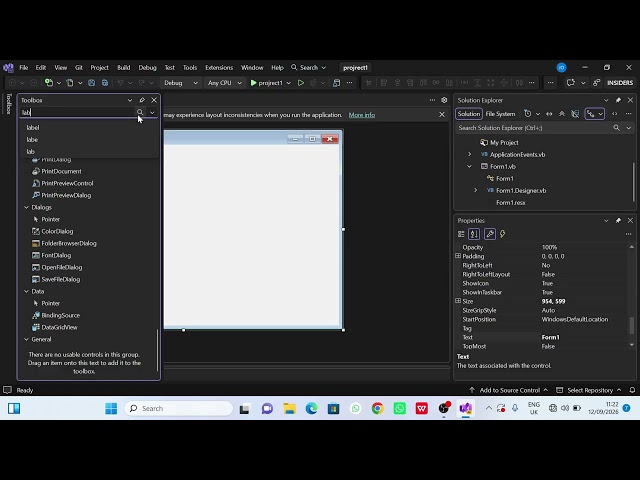Select DataGridView control in Toolbox
This screenshot has width=640, height=480.
(x=55, y=327)
